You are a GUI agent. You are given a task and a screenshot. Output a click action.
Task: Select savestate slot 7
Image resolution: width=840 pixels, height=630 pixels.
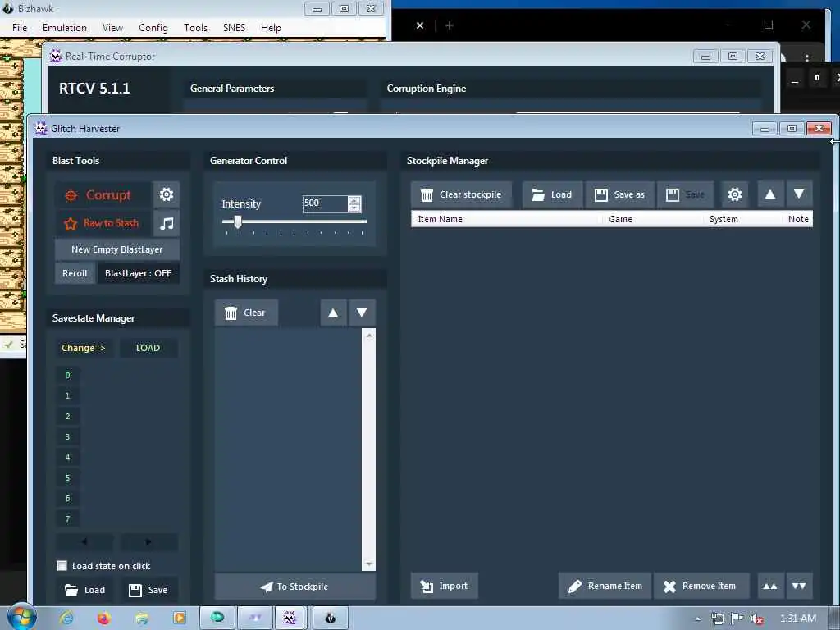(x=67, y=519)
